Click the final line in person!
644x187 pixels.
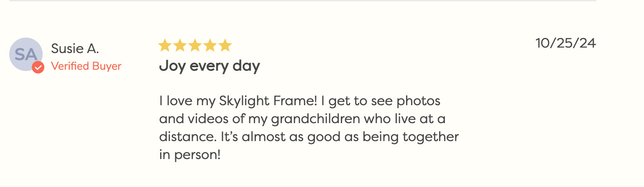[x=189, y=155]
